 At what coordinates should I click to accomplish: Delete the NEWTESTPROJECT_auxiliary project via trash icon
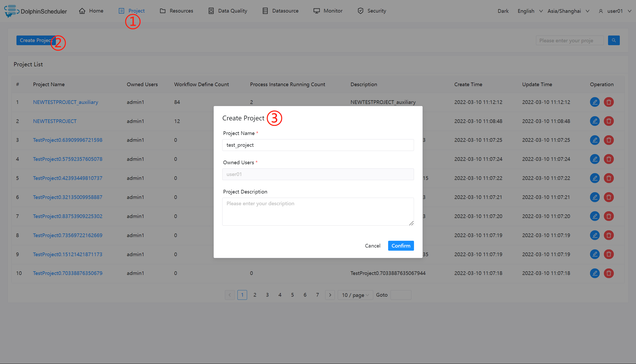click(x=609, y=102)
